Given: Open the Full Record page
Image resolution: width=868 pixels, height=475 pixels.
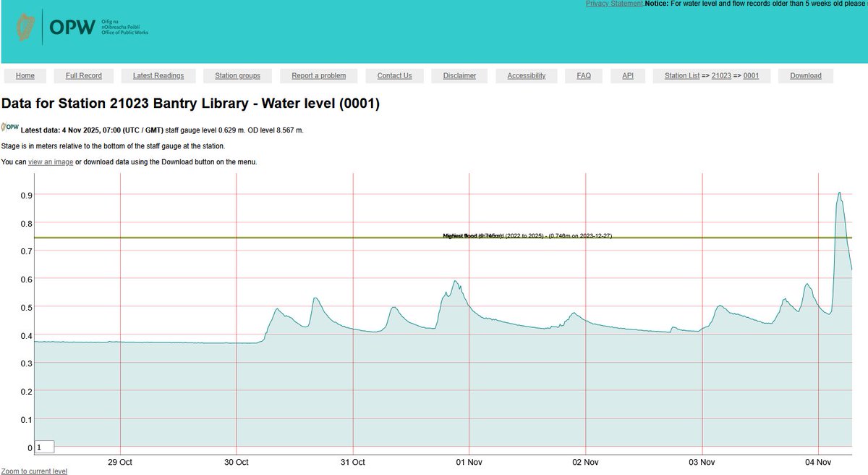Looking at the screenshot, I should tap(84, 75).
